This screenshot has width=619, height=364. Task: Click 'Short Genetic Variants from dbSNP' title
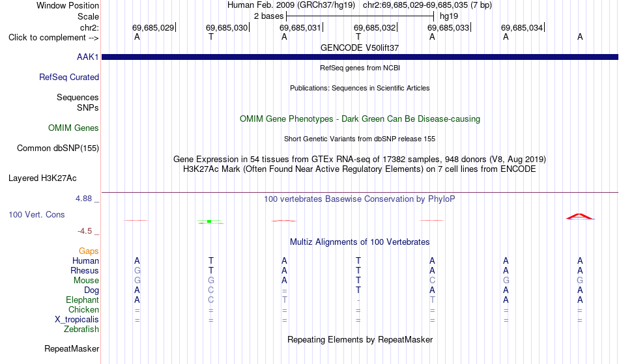tap(360, 139)
